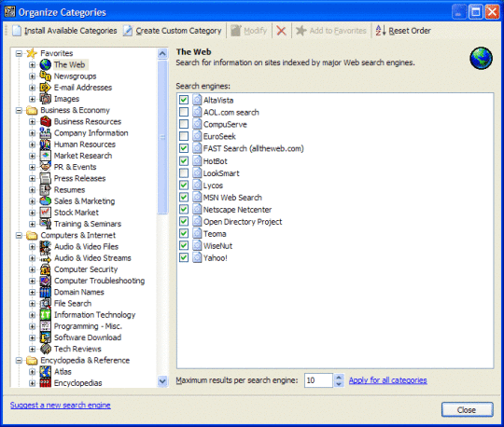Select the WiseNut entry in list
The height and width of the screenshot is (427, 504).
(217, 246)
